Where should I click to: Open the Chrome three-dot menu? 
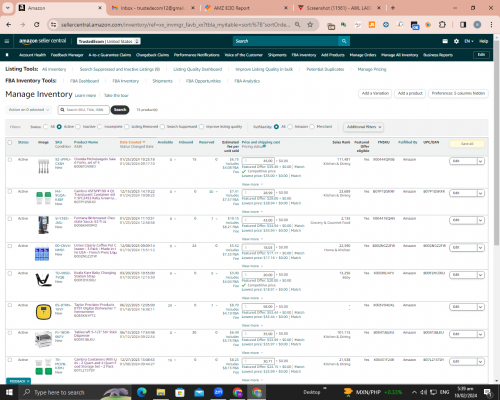(x=491, y=25)
